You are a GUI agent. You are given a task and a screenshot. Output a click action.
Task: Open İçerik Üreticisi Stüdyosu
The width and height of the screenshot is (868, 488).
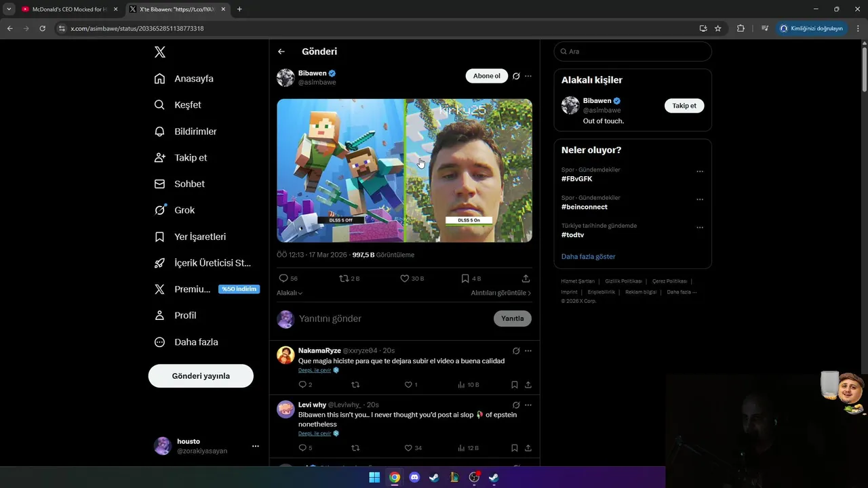coord(203,263)
